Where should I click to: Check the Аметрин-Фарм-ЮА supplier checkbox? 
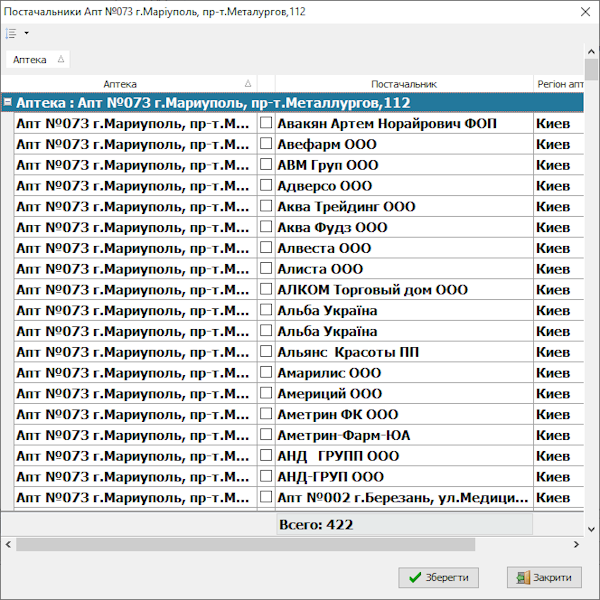pyautogui.click(x=266, y=435)
